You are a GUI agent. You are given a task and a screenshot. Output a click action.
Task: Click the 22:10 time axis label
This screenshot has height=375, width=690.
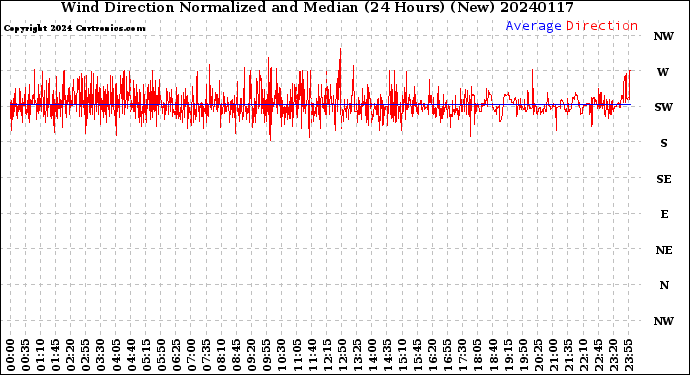pyautogui.click(x=583, y=355)
